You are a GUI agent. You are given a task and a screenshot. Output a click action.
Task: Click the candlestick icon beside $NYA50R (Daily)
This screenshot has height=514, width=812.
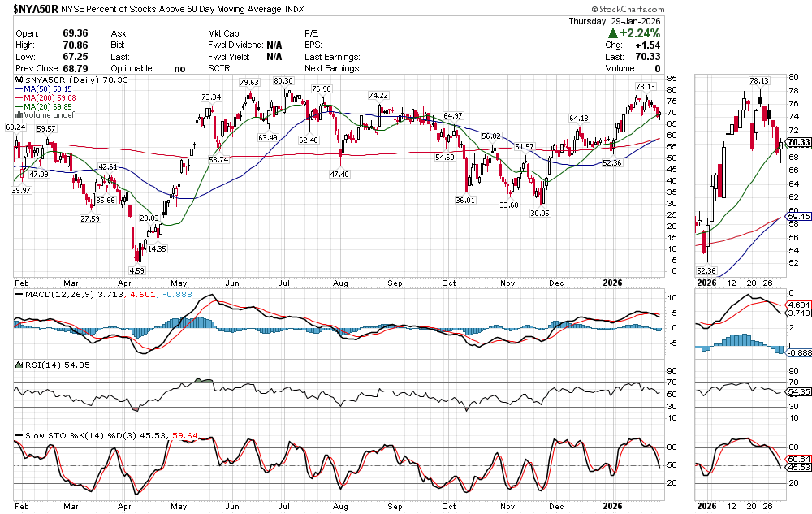tap(19, 80)
